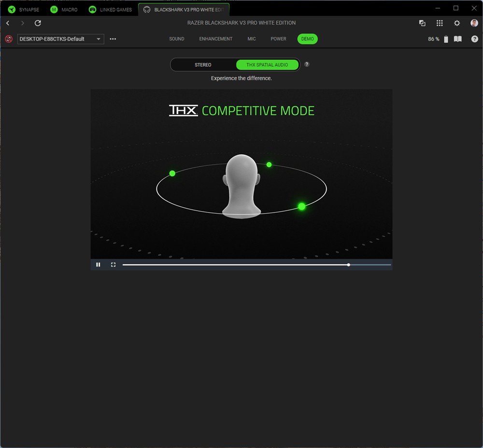The height and width of the screenshot is (448, 483).
Task: Switch demo to Stereo mode
Action: pos(203,65)
